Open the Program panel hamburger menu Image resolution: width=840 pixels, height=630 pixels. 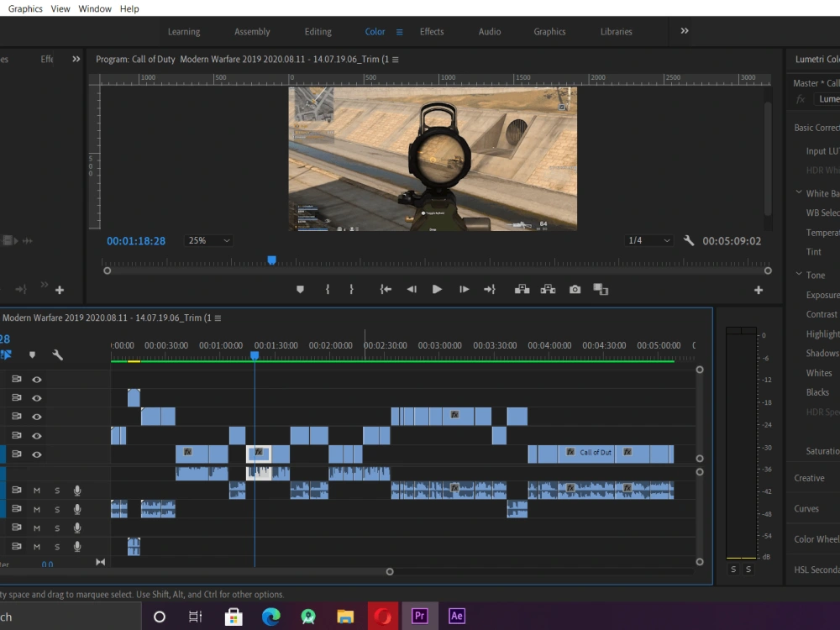click(x=396, y=60)
